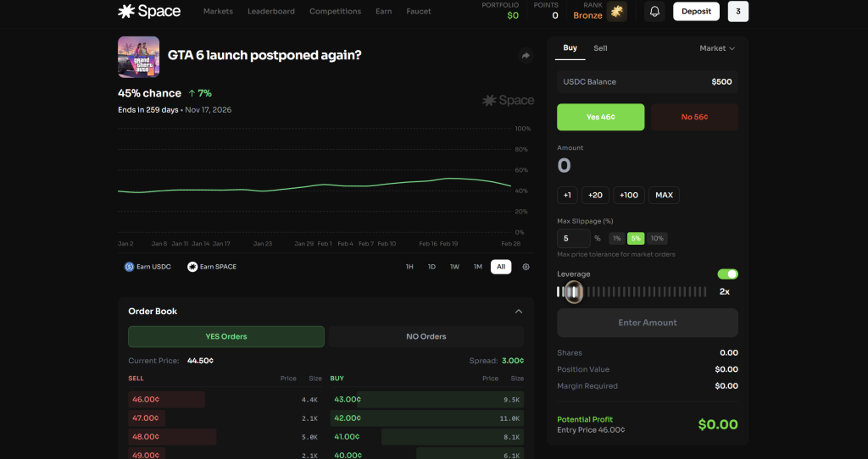Screen dimensions: 868x459
Task: Choose the Yes 46¢ outcome button
Action: pyautogui.click(x=600, y=117)
